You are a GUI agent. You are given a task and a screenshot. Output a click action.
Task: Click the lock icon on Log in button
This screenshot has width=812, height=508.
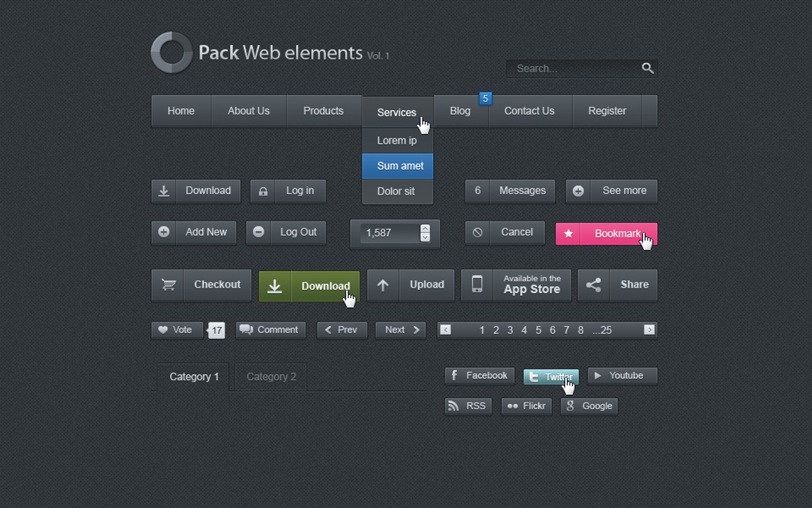pos(263,191)
